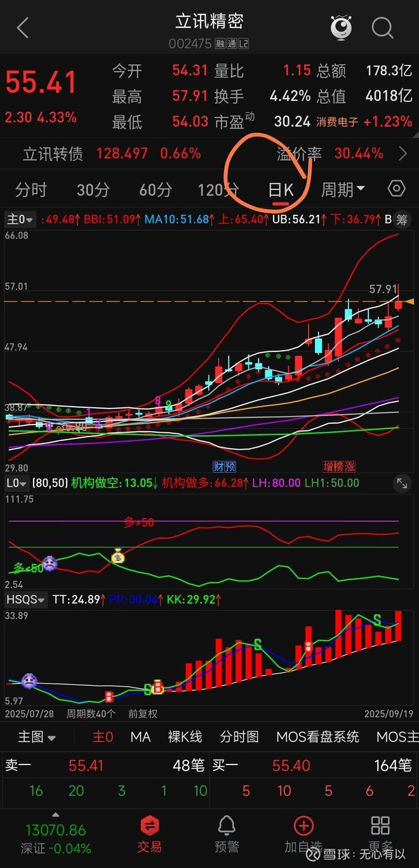
Task: Expand the indicator chart fullscreen icon
Action: pyautogui.click(x=402, y=484)
